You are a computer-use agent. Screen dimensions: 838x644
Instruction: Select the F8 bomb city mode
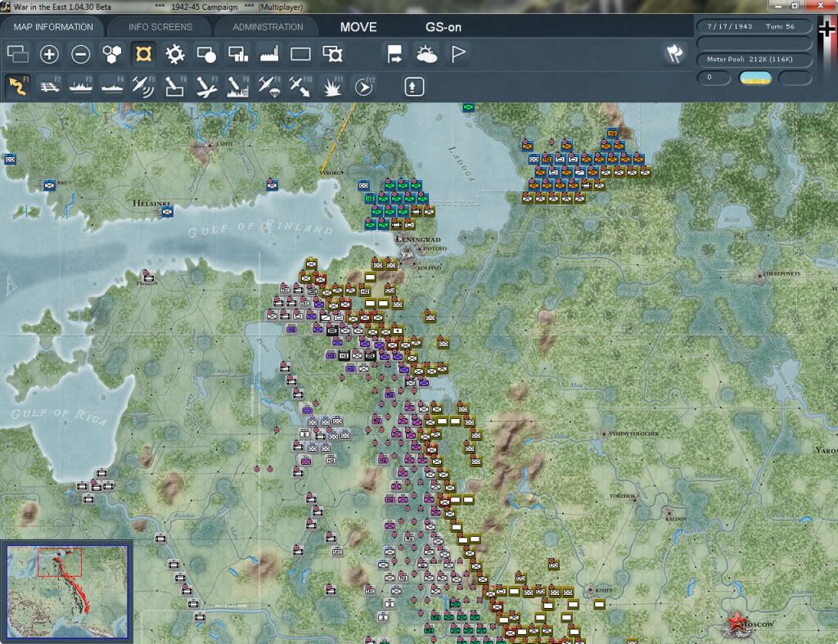tap(238, 86)
